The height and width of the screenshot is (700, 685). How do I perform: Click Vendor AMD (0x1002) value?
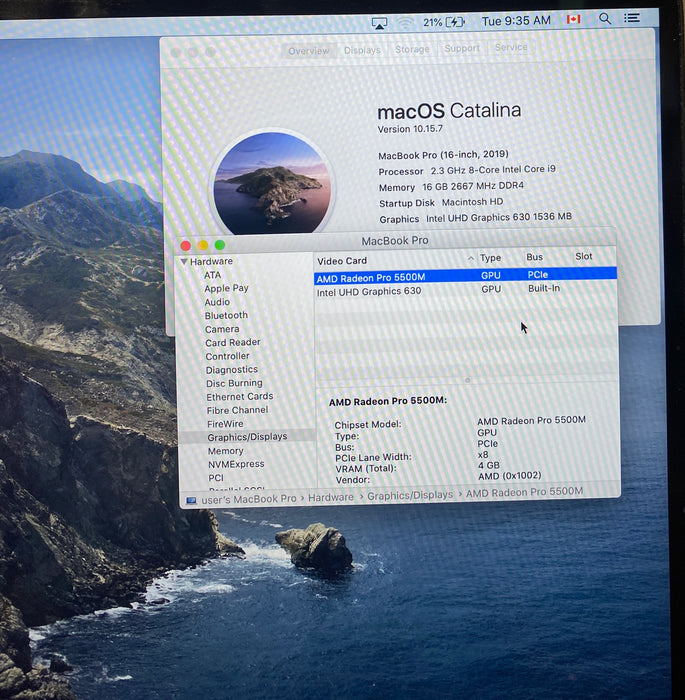click(x=510, y=476)
